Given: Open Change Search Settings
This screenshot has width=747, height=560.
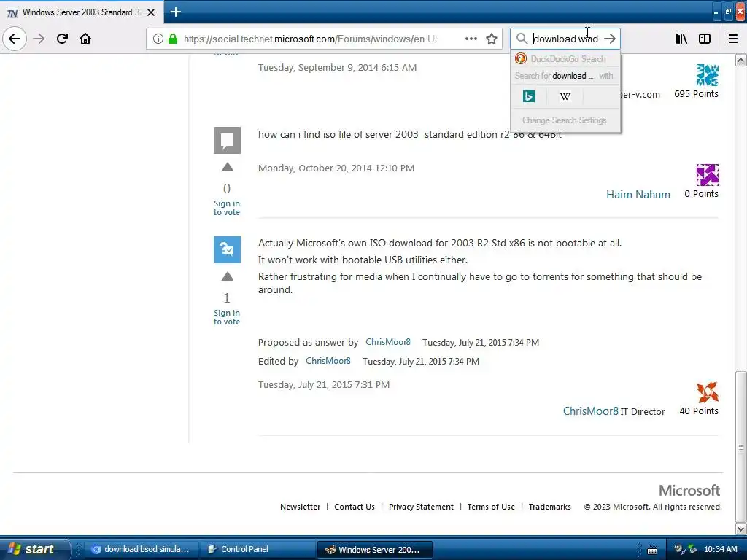Looking at the screenshot, I should pos(565,120).
